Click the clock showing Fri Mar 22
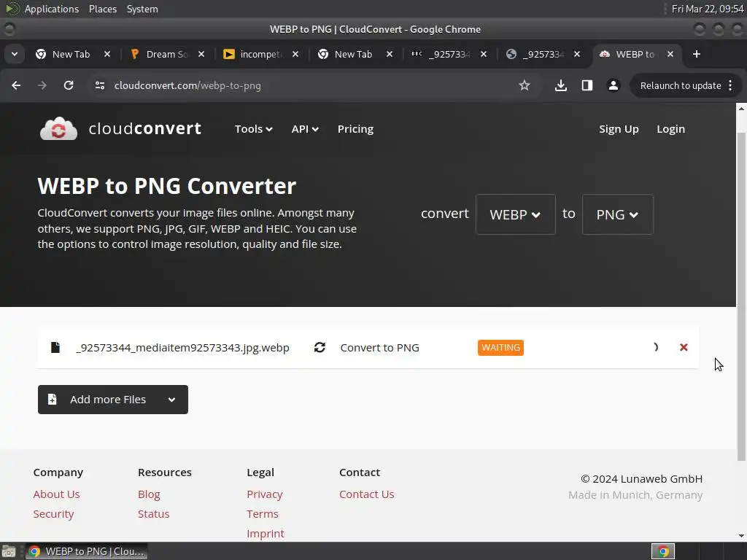The width and height of the screenshot is (747, 560). pos(708,9)
